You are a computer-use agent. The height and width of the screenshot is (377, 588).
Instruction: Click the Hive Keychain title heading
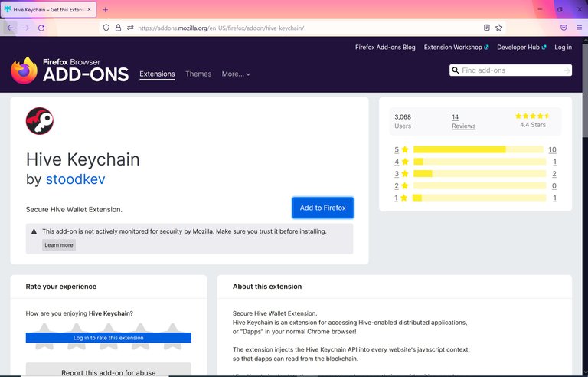(83, 159)
